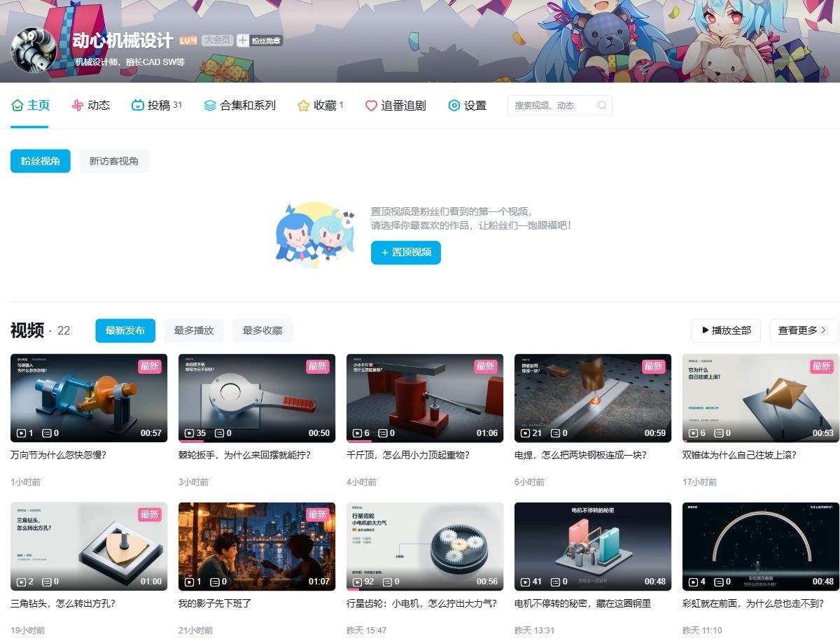Open the 万向节 video thumbnail
The image size is (840, 639).
click(89, 398)
